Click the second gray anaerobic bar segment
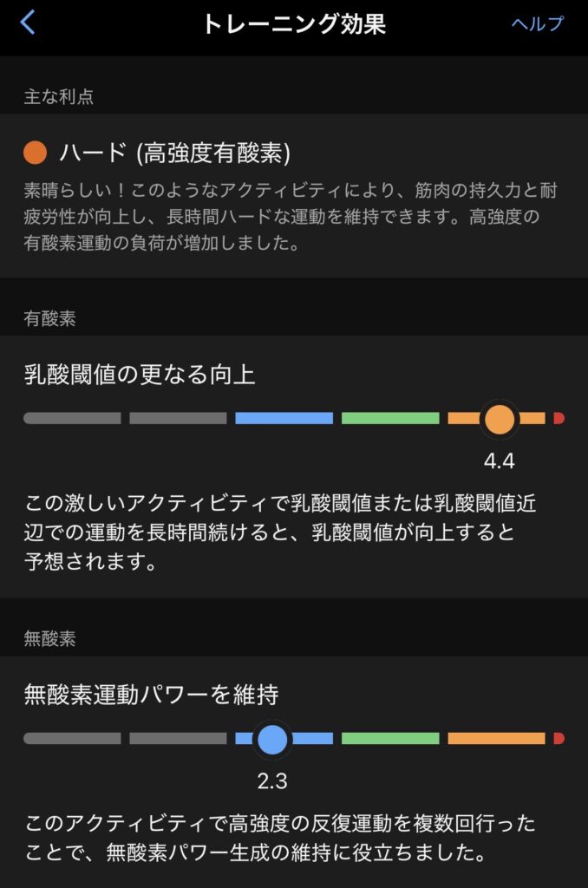 178,739
